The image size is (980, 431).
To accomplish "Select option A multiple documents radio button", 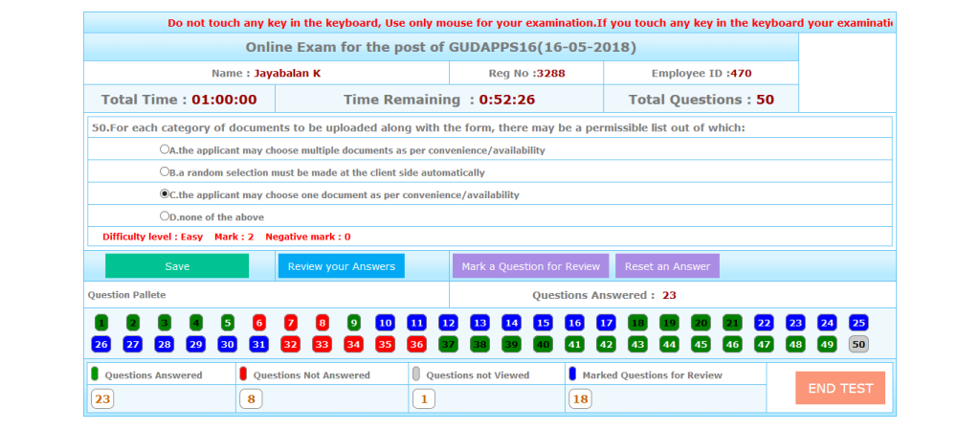I will point(165,149).
